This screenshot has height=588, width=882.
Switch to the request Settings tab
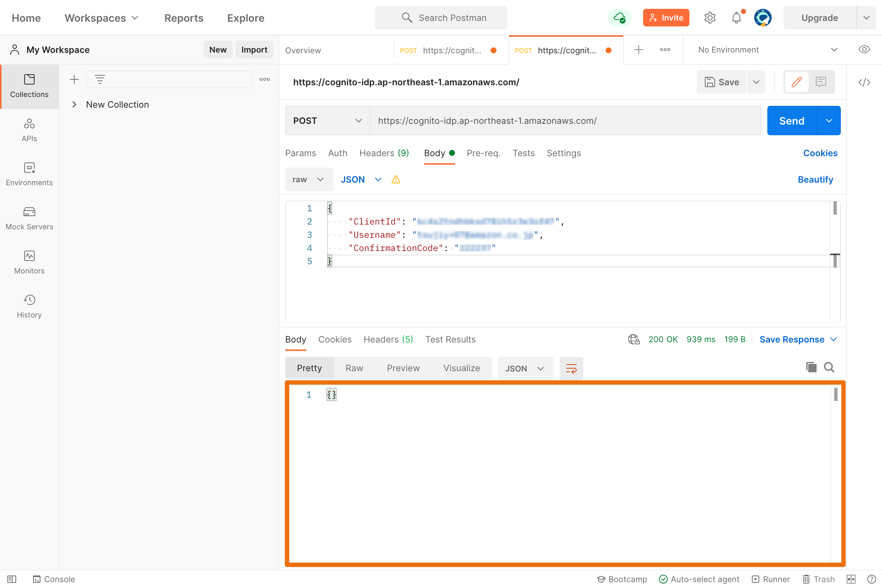point(563,153)
